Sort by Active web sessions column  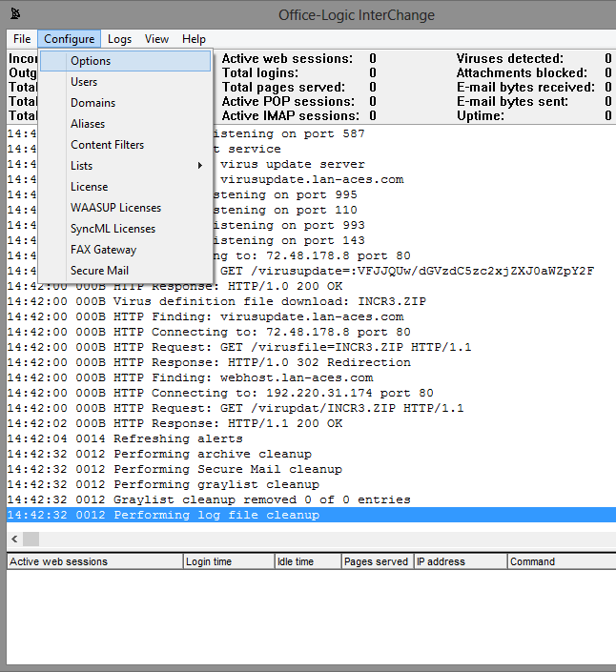(x=95, y=561)
